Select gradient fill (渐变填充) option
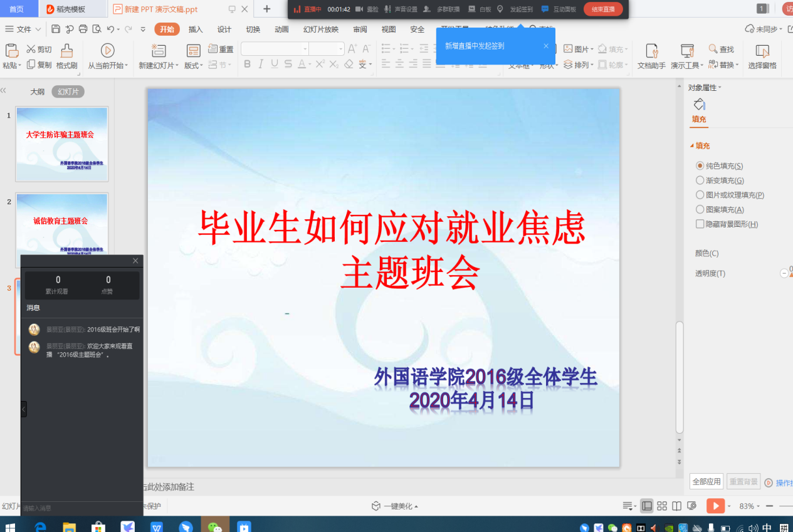 click(700, 180)
